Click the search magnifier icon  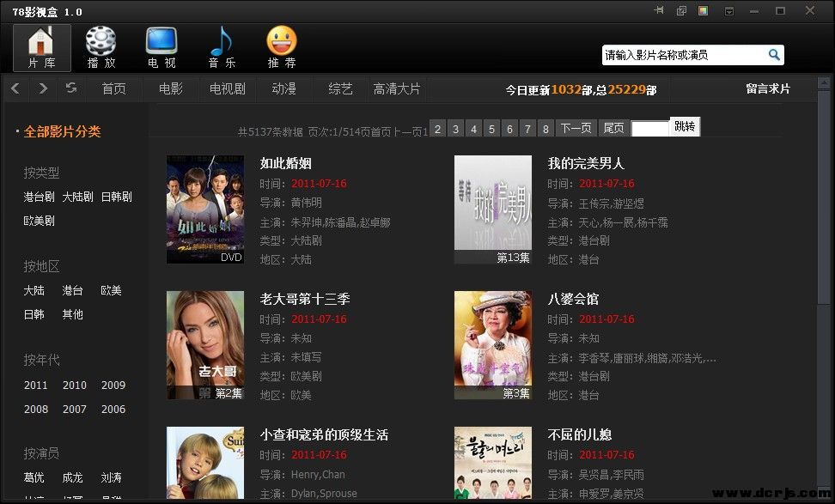click(774, 55)
